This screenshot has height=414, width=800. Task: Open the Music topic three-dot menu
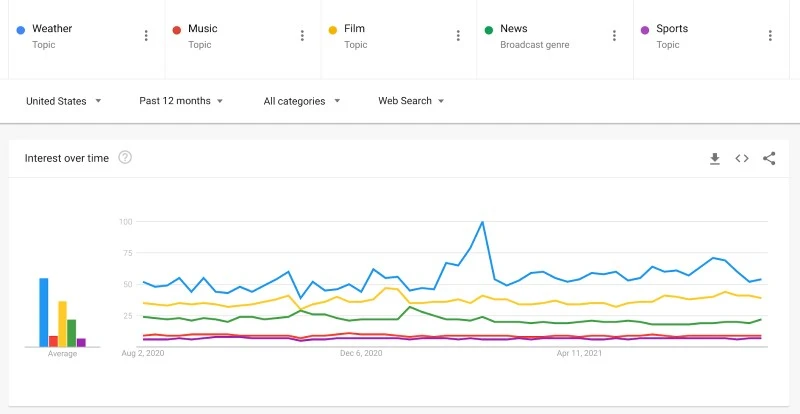coord(302,36)
